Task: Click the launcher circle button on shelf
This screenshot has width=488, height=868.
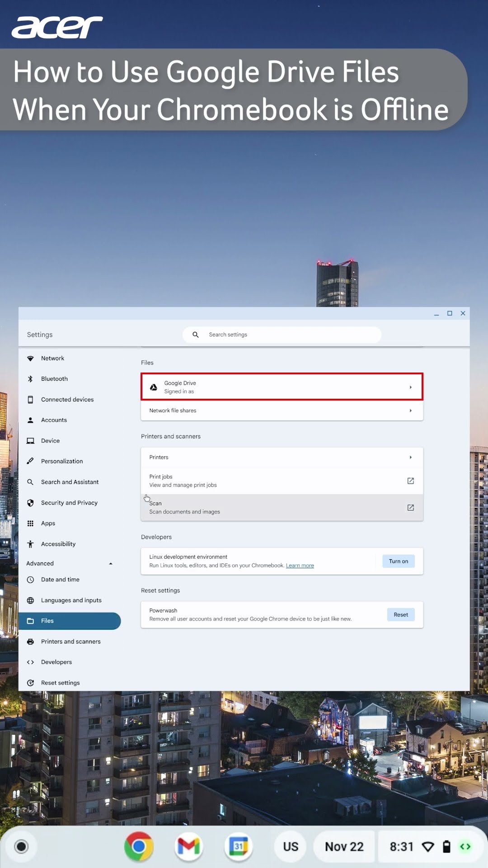Action: (21, 846)
